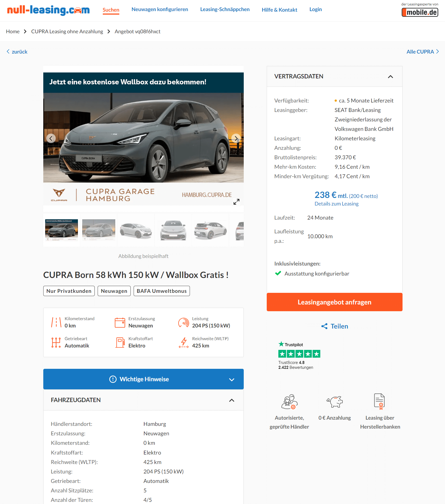Select the Neuwagen tag
Screen dimensions: 445x504
[114, 291]
